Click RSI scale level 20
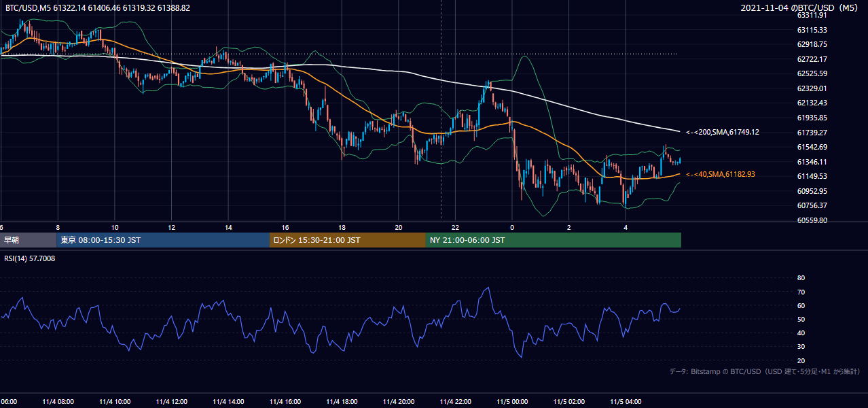This screenshot has width=868, height=408. [x=801, y=360]
